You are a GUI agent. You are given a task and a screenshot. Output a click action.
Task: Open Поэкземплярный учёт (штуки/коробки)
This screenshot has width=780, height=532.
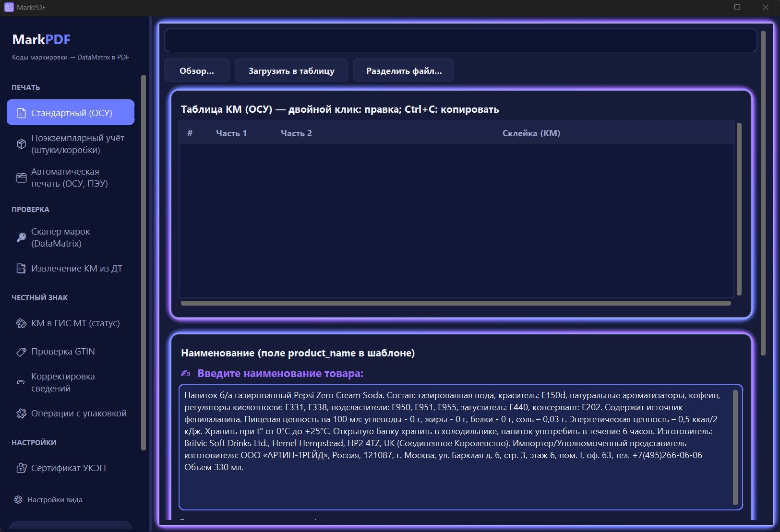(71, 144)
